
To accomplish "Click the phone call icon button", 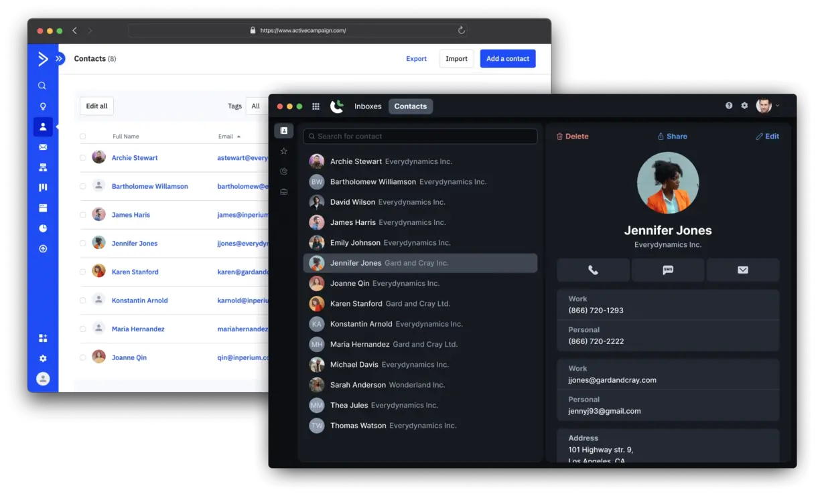I will click(x=593, y=270).
